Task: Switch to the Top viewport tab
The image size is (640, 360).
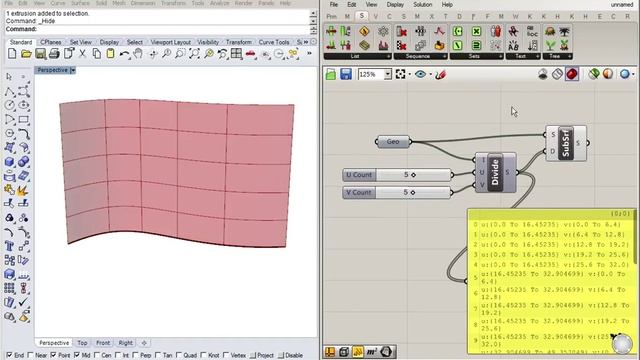Action: tap(82, 343)
